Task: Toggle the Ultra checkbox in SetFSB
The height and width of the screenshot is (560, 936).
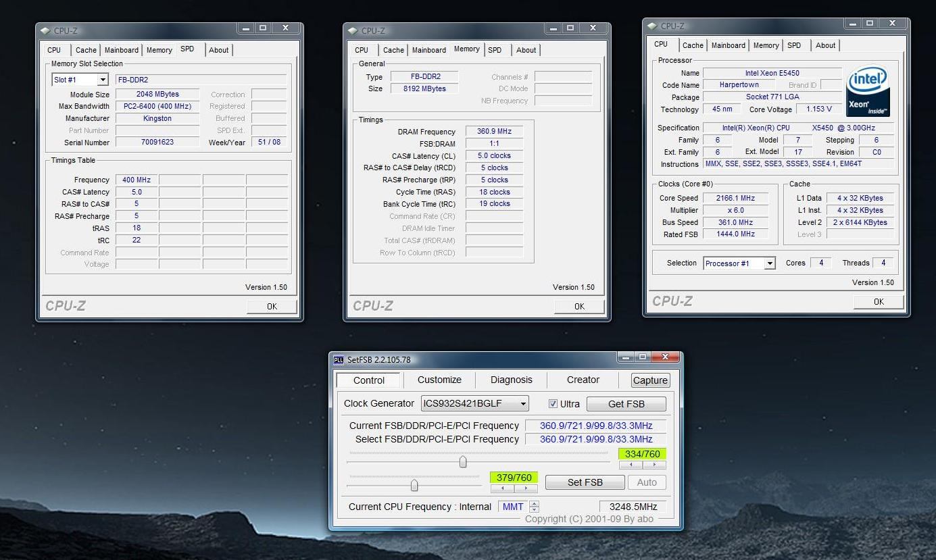Action: pyautogui.click(x=553, y=403)
